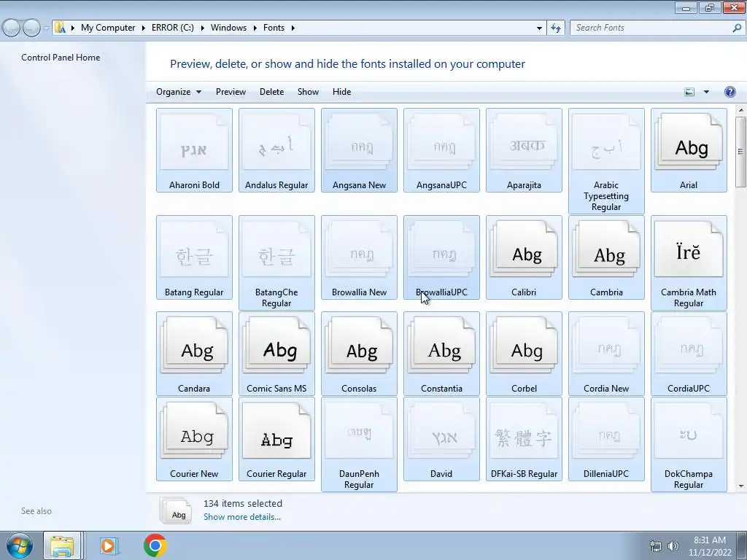Select the Aharoni Bold font icon

pos(194,150)
